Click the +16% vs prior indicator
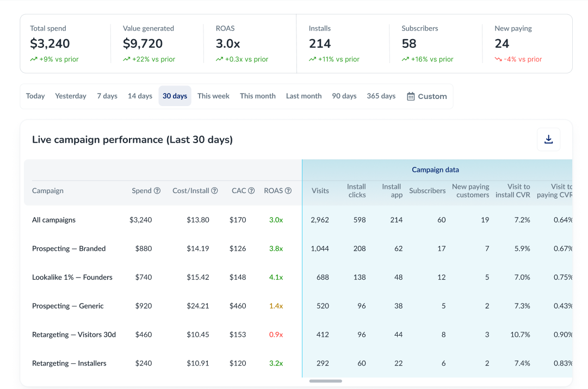Viewport: 588px width, 389px height. [x=428, y=59]
